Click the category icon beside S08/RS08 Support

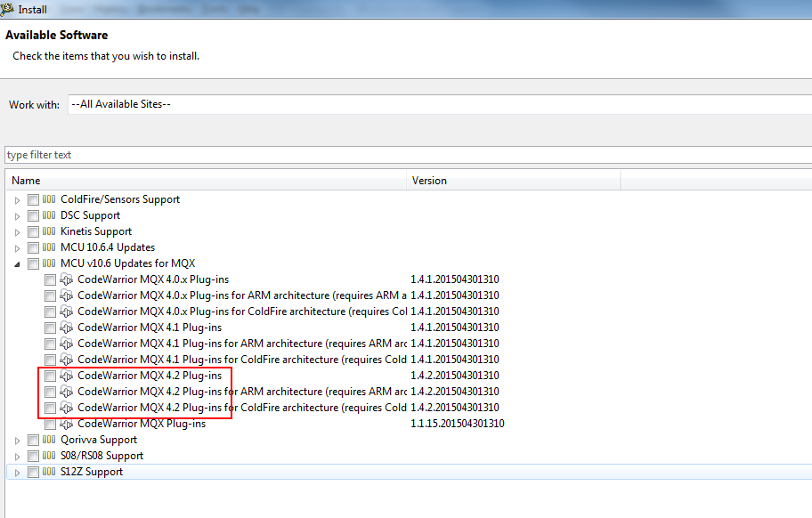pos(49,456)
